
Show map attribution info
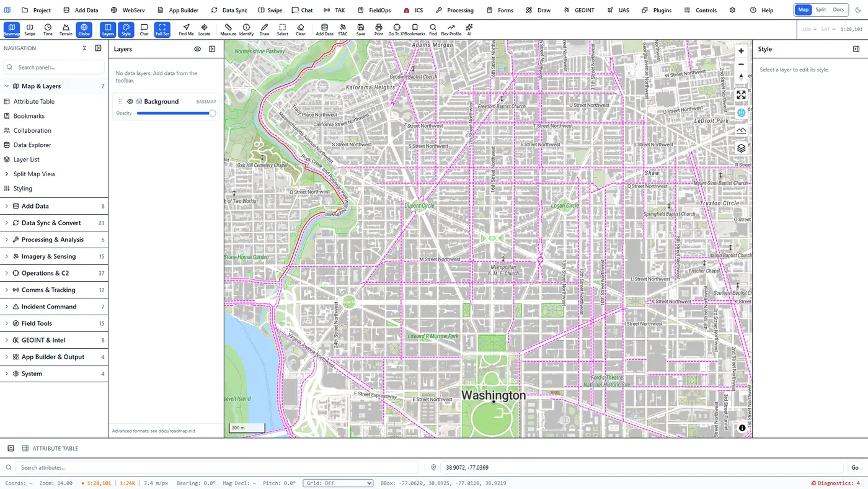pyautogui.click(x=742, y=428)
